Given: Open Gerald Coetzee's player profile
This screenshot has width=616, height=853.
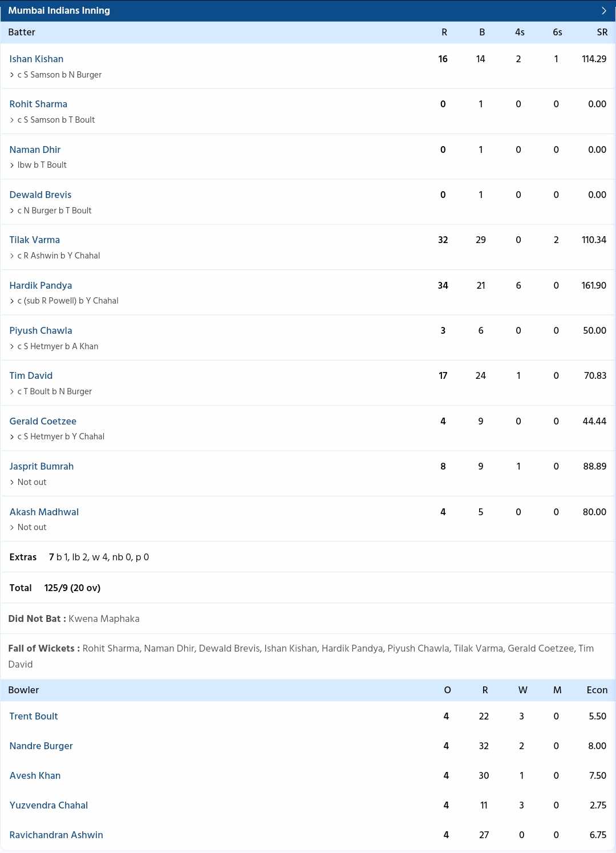Looking at the screenshot, I should point(43,421).
